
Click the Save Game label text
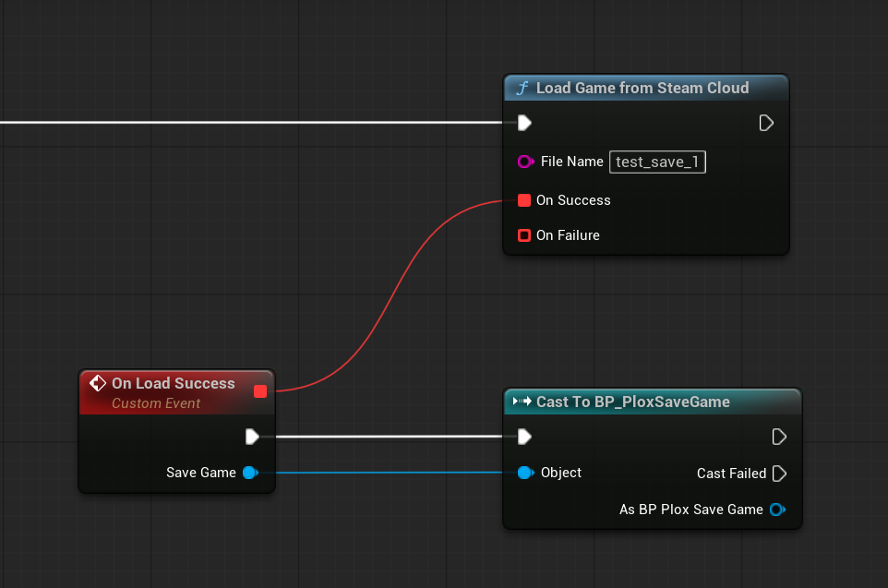pyautogui.click(x=201, y=473)
